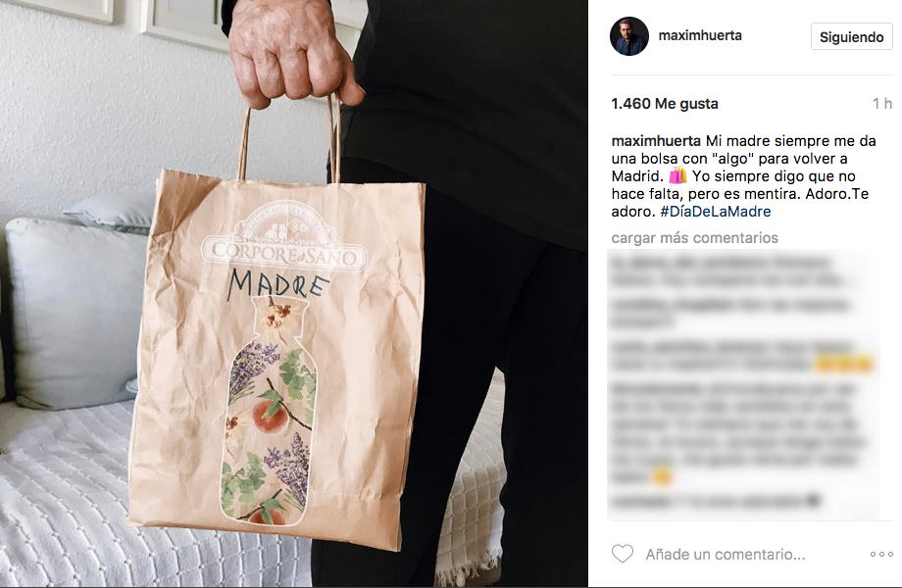The image size is (902, 588).
Task: Open the maximhuerta profile picture avatar
Action: click(x=629, y=36)
